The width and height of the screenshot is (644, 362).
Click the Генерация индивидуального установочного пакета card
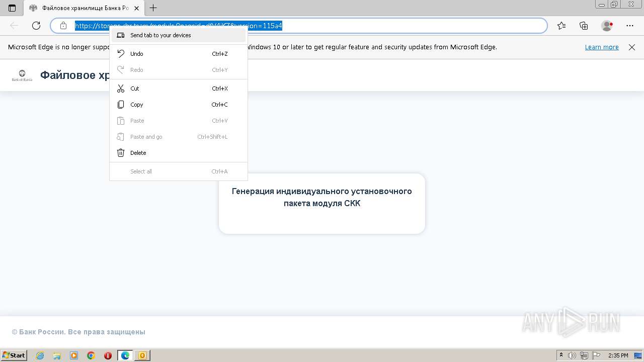[x=322, y=204]
